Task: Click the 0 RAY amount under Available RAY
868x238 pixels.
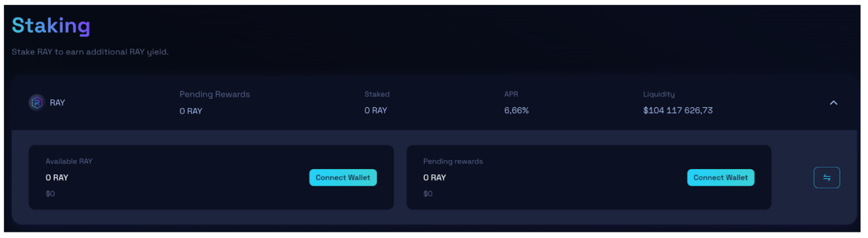Action: tap(57, 178)
